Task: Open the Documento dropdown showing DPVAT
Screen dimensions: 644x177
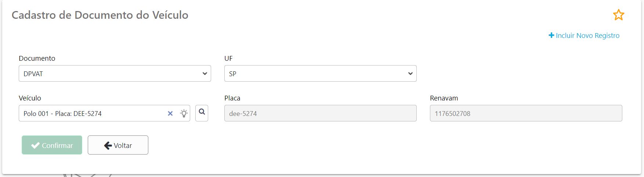Action: pyautogui.click(x=115, y=74)
